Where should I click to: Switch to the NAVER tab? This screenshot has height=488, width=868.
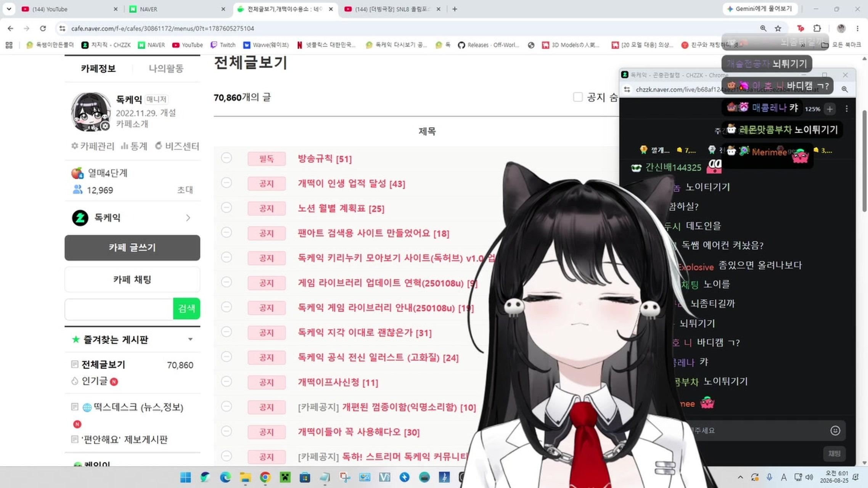[177, 9]
